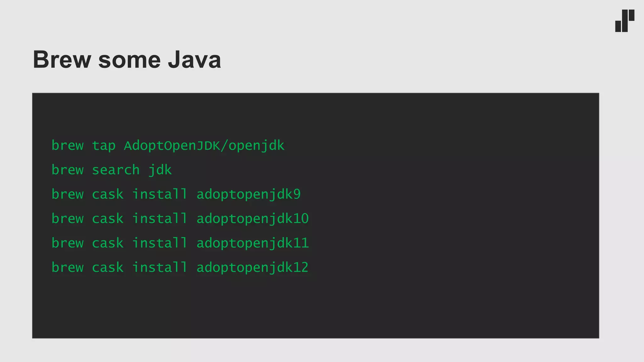
Task: Click the bar-shaped logo in the corner
Action: coord(625,21)
